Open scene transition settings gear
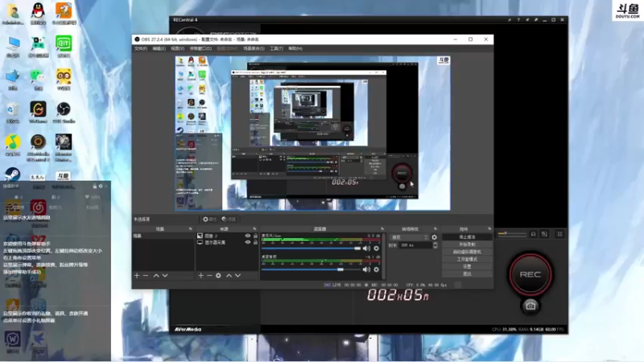Image resolution: width=644 pixels, height=362 pixels. point(434,237)
